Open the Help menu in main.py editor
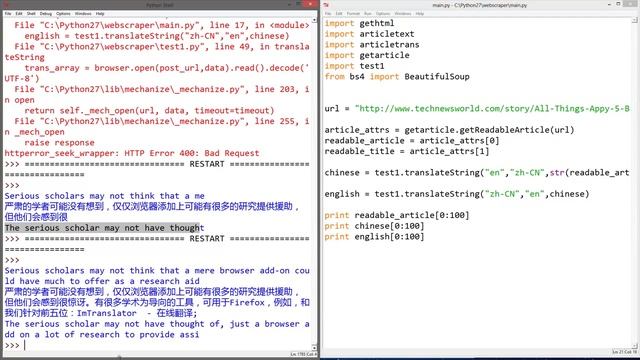640x360 pixels. pyautogui.click(x=420, y=13)
